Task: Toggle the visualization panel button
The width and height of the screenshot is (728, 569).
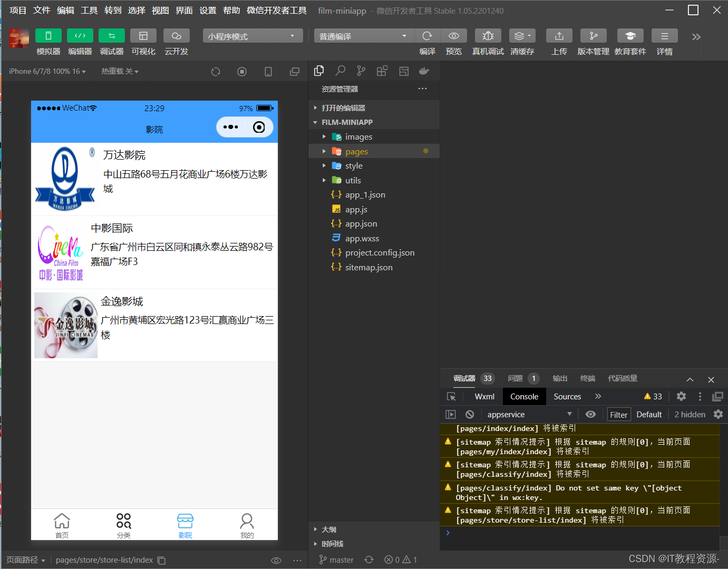Action: (x=143, y=36)
